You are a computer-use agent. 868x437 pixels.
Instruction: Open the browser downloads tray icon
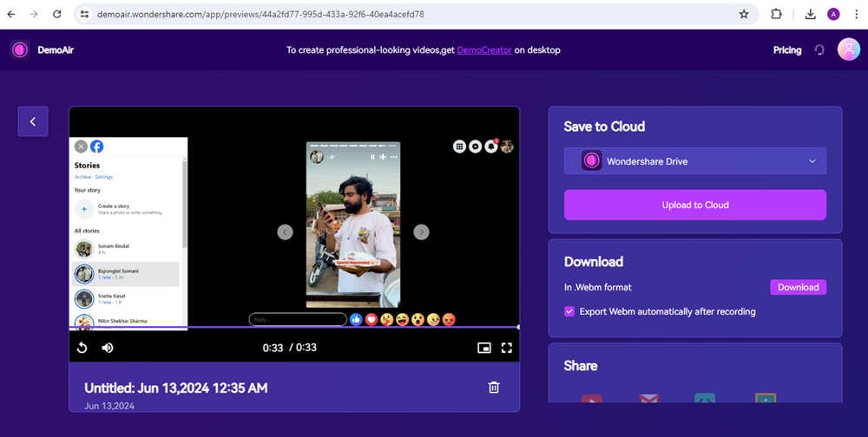coord(811,15)
